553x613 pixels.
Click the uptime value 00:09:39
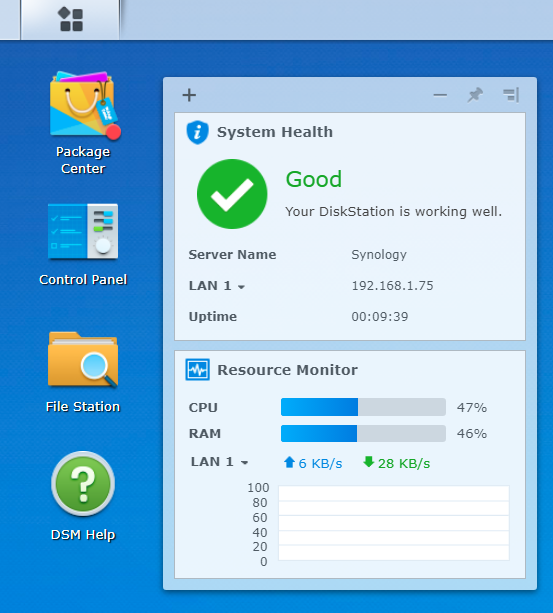(379, 317)
